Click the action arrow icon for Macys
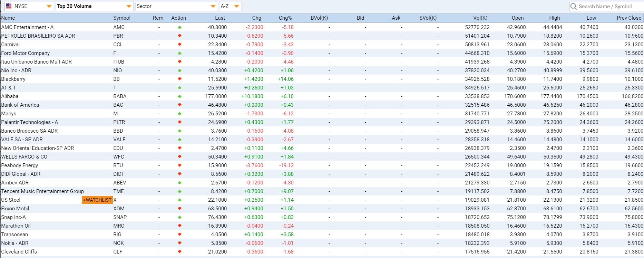The width and height of the screenshot is (644, 258). (x=179, y=114)
